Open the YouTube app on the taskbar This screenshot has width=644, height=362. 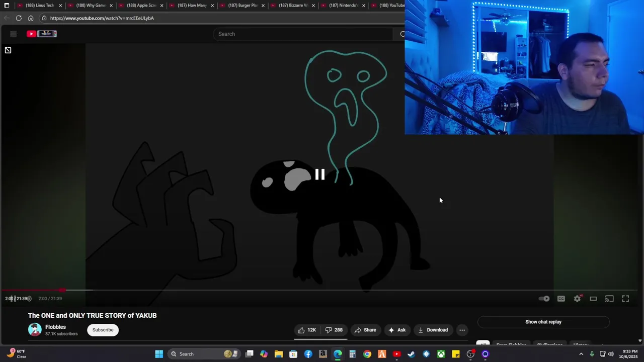[396, 354]
